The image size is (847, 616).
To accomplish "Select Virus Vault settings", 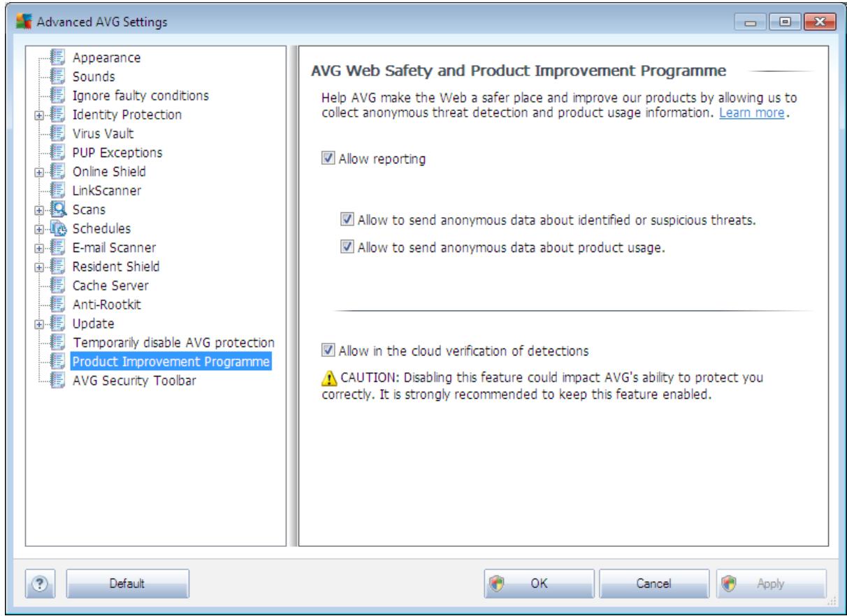I will tap(102, 133).
